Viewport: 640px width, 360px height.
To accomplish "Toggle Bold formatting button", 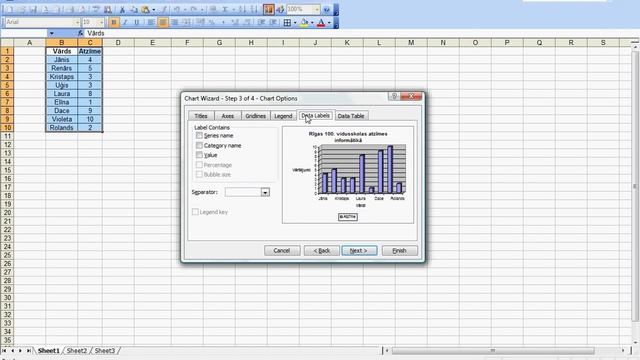I will [114, 22].
